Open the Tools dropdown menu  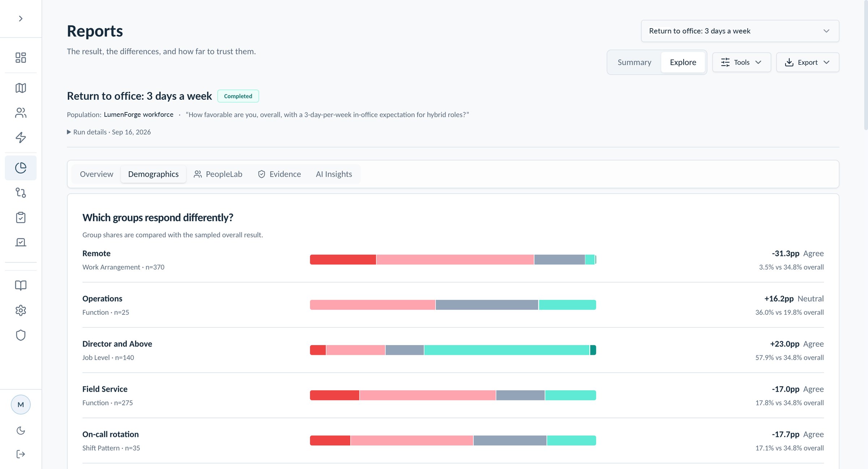(x=741, y=62)
